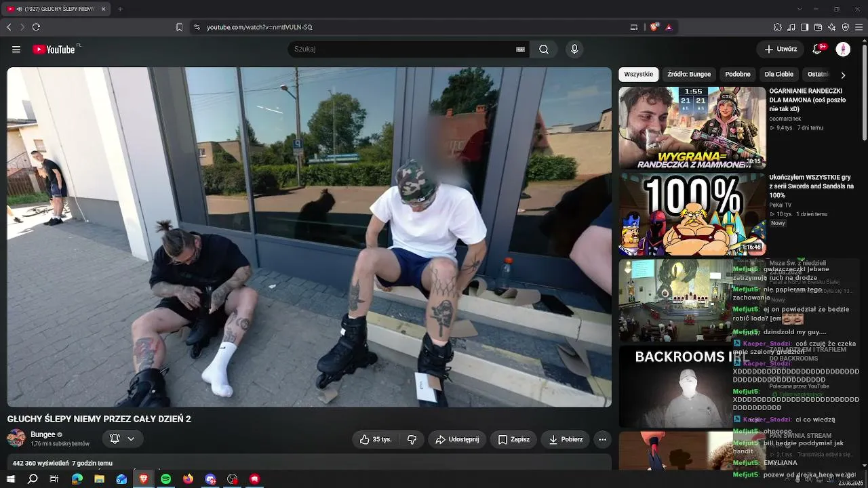
Task: Open "Ukończyłem WSZYSTKIE gry" video title
Action: (812, 186)
